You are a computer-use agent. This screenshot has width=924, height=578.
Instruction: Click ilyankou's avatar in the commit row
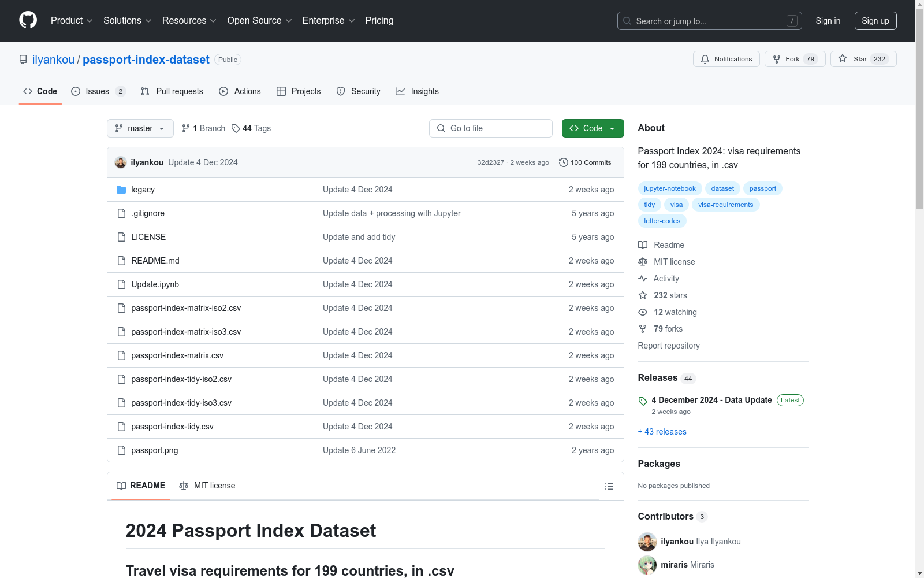(x=121, y=162)
